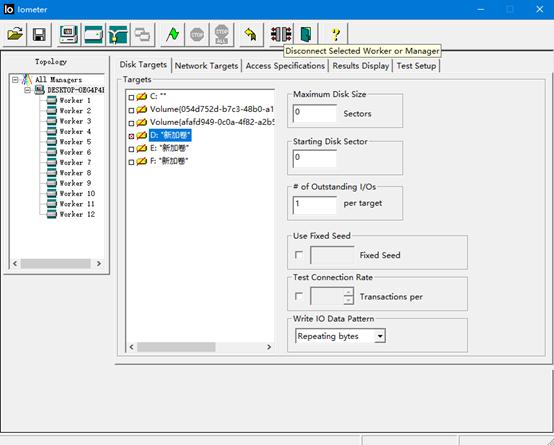Viewport: 554px width, 445px height.
Task: Collapse the DESKTOP manager node
Action: 27,90
